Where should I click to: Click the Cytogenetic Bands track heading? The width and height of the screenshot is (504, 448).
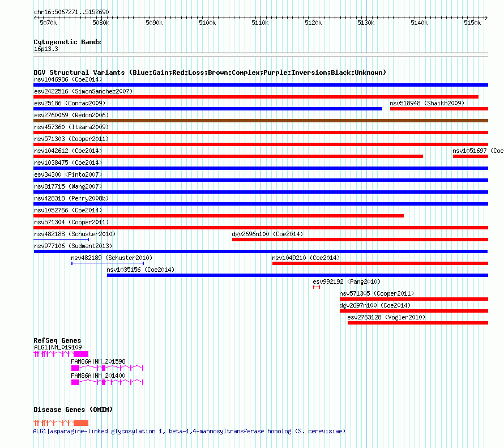(67, 42)
